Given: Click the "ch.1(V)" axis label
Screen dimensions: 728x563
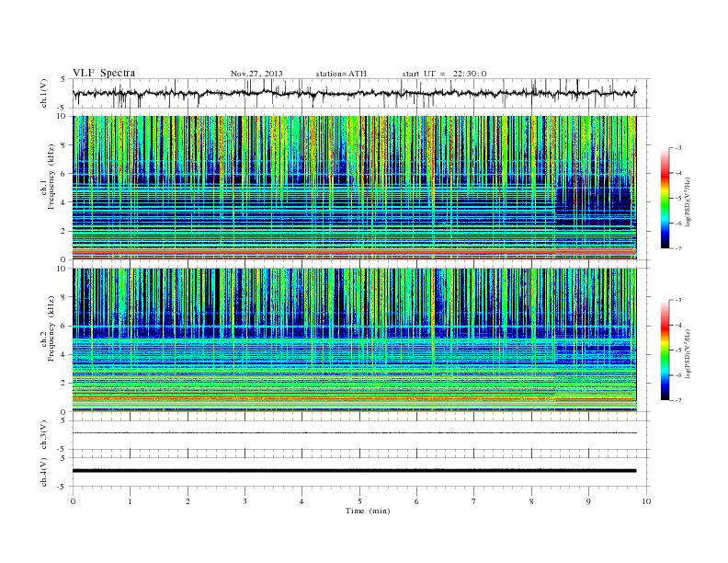Looking at the screenshot, I should click(x=43, y=94).
